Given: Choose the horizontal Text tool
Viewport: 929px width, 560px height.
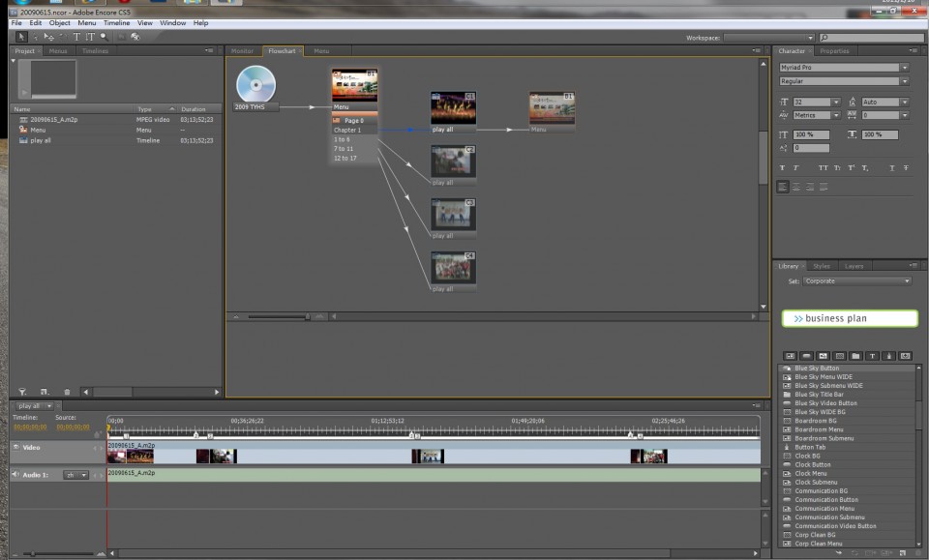Looking at the screenshot, I should (77, 37).
